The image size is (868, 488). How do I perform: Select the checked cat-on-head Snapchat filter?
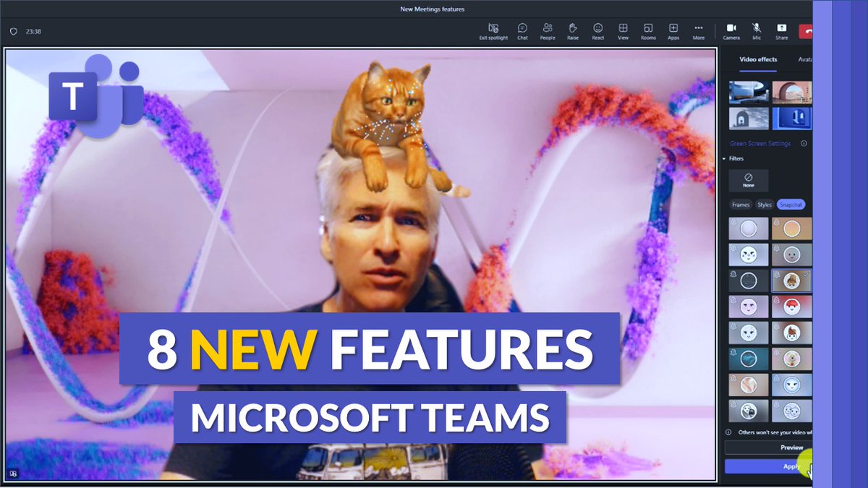click(x=792, y=281)
